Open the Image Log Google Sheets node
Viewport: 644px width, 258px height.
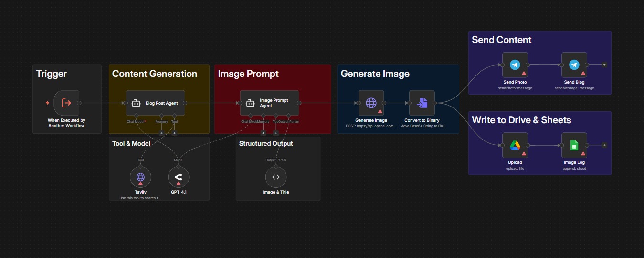click(574, 145)
